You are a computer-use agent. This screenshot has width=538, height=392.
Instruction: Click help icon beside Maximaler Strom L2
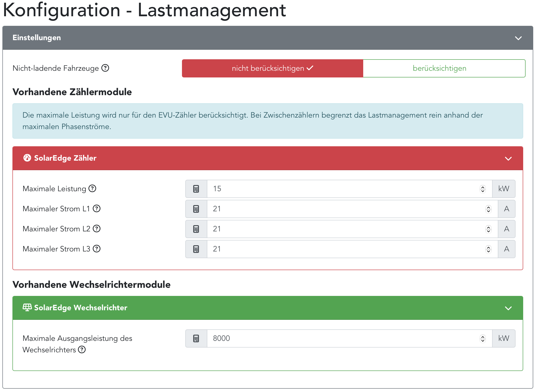coord(97,229)
